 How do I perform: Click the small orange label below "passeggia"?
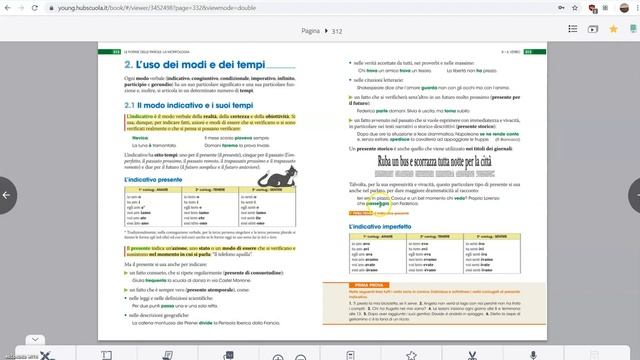pyautogui.click(x=361, y=213)
